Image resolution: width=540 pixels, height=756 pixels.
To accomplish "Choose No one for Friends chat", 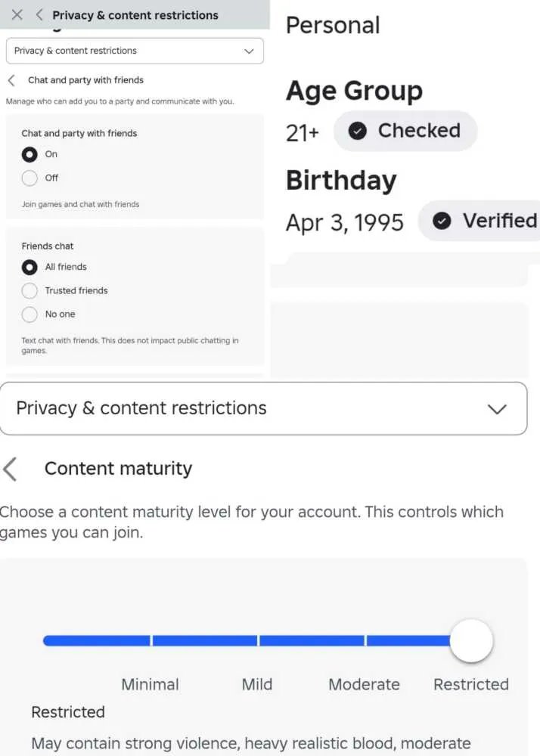I will pos(29,314).
